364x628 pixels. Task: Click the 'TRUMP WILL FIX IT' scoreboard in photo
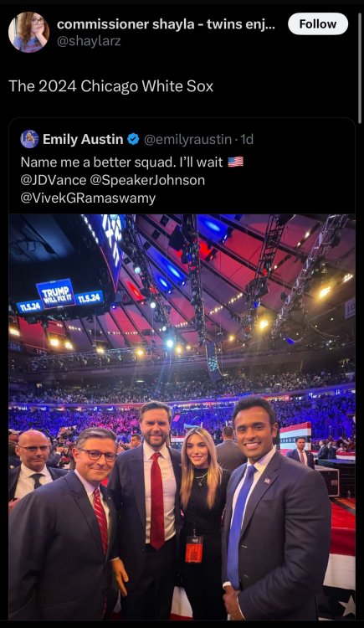[56, 294]
